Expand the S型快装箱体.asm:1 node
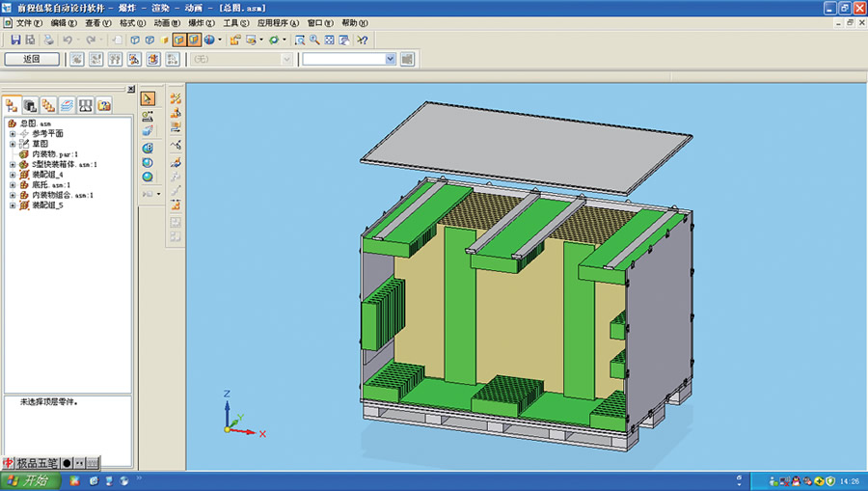The width and height of the screenshot is (868, 491). click(14, 165)
